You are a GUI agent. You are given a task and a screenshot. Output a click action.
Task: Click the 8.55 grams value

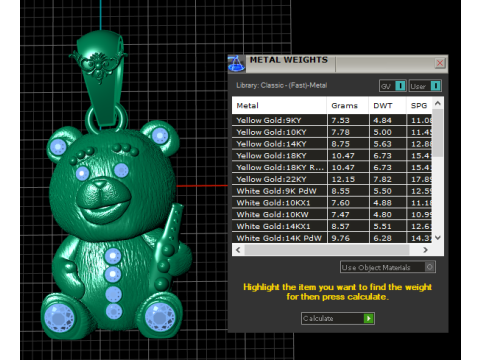340,191
